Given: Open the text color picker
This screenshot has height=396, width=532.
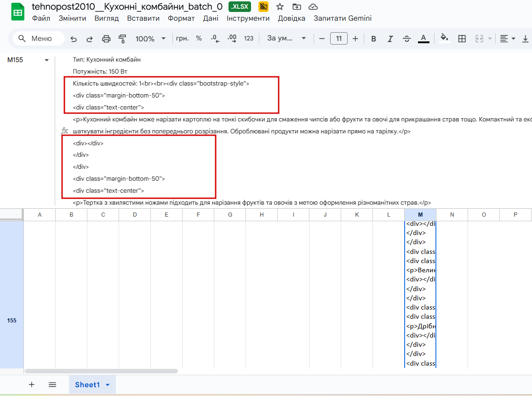Looking at the screenshot, I should tap(423, 39).
